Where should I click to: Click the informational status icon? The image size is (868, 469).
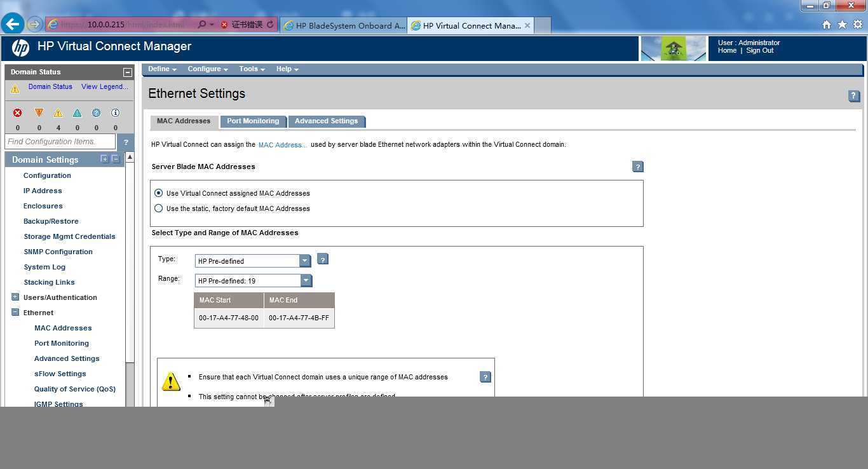tap(115, 112)
